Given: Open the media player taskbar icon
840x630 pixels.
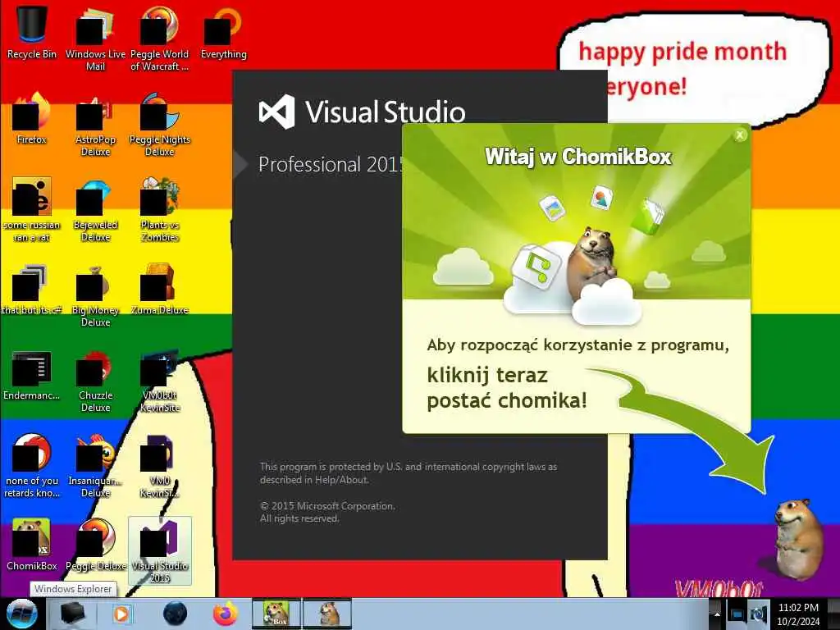Looking at the screenshot, I should click(x=121, y=614).
